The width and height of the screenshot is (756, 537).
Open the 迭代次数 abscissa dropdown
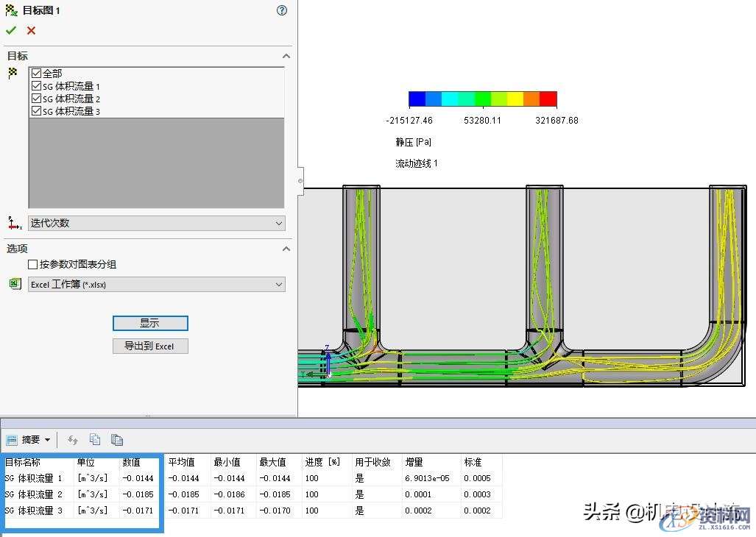(x=278, y=223)
